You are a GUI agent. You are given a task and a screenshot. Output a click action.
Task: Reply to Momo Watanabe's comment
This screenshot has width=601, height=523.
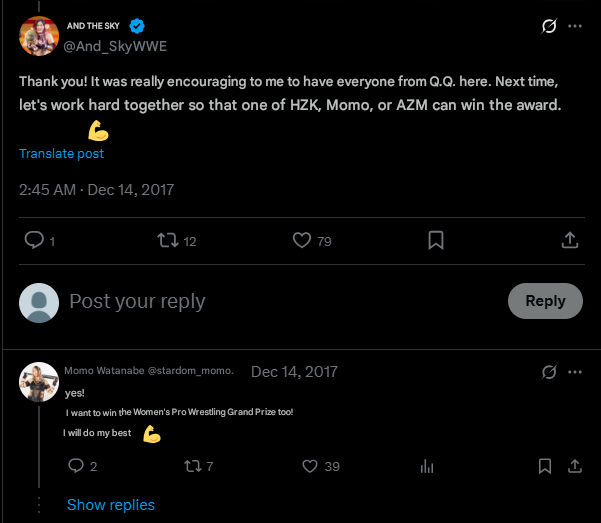click(75, 466)
